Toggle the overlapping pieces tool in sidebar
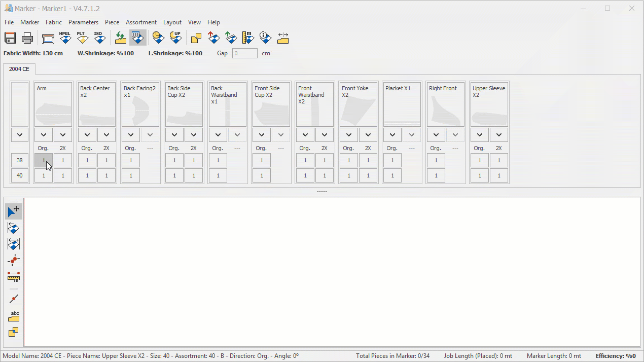The width and height of the screenshot is (644, 362). (x=14, y=333)
